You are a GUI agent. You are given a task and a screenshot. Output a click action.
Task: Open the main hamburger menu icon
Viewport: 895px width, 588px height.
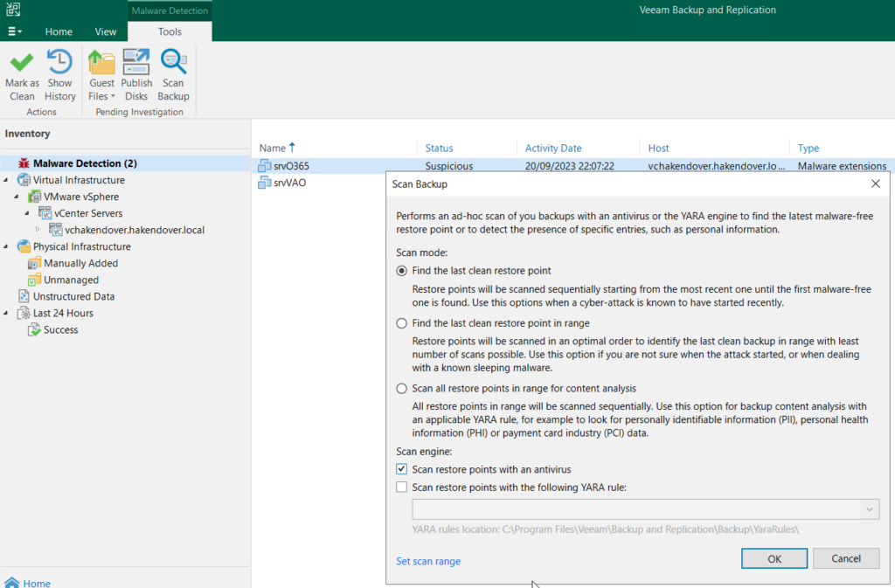14,31
